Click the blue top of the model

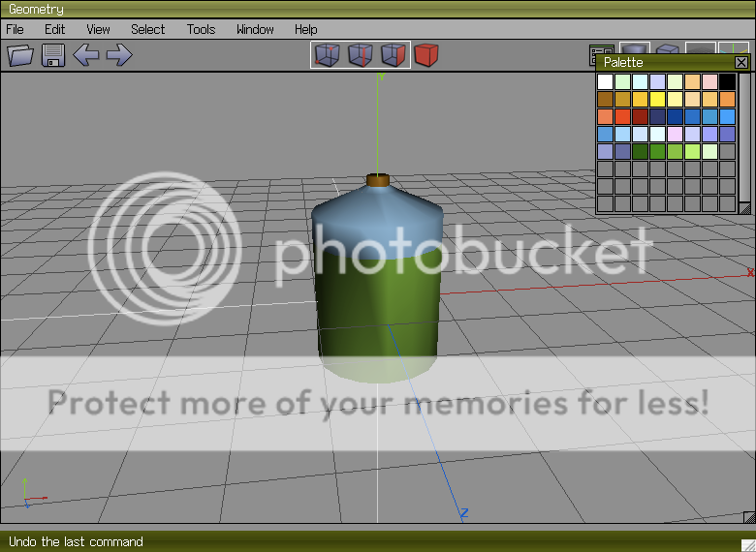point(378,222)
